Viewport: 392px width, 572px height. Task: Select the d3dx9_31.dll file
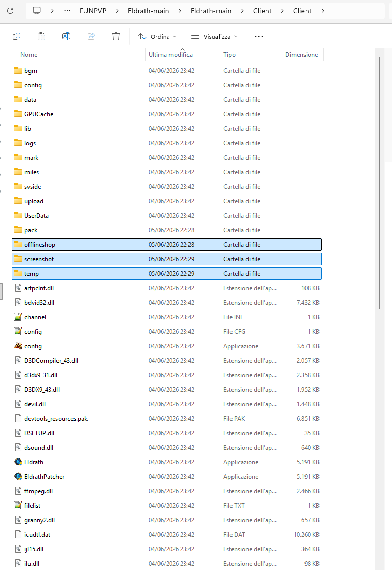pyautogui.click(x=167, y=375)
